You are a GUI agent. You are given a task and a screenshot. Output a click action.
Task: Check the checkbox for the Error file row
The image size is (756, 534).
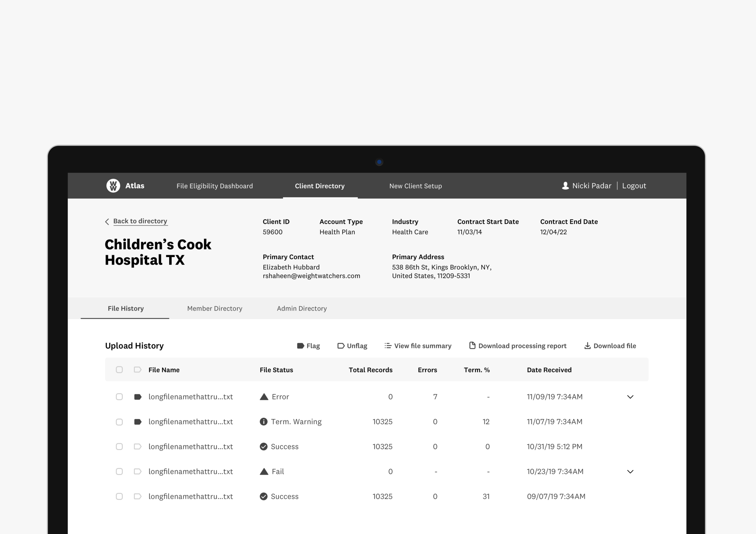(x=119, y=397)
